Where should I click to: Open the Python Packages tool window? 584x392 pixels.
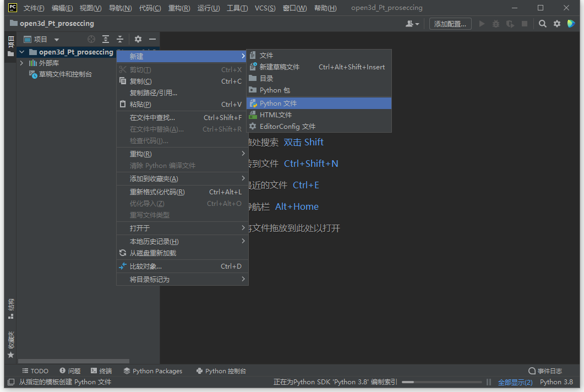152,371
